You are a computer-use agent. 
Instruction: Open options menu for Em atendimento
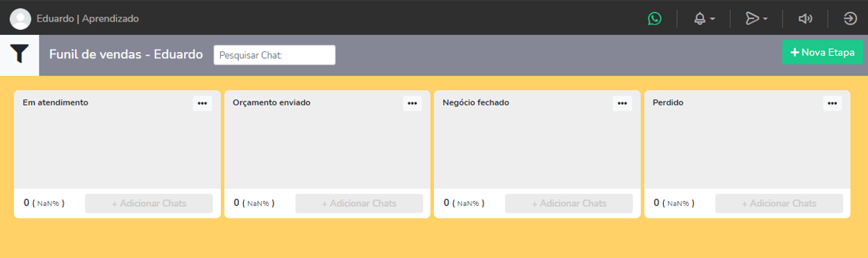pos(202,103)
